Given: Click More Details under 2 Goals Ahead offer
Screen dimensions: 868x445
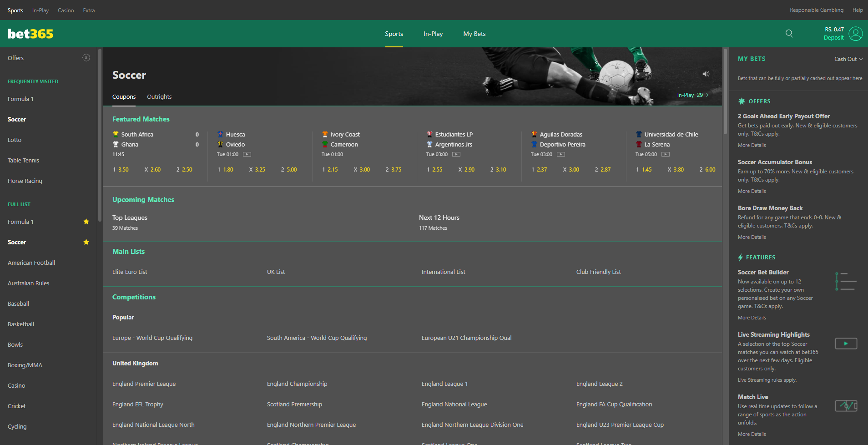Looking at the screenshot, I should (752, 145).
